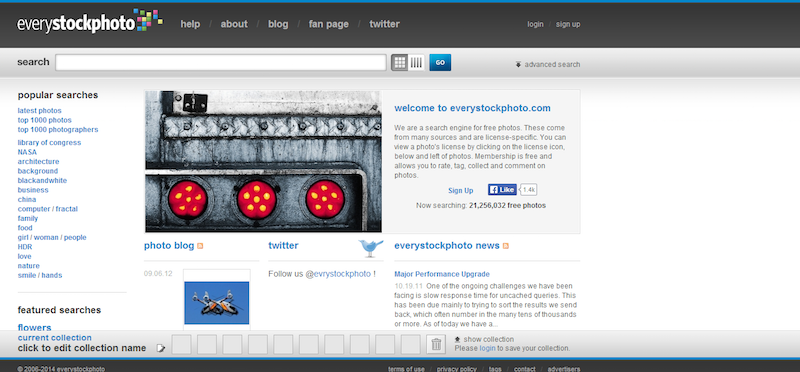Click the everystockphoto logo
800x372 pixels.
tap(90, 21)
